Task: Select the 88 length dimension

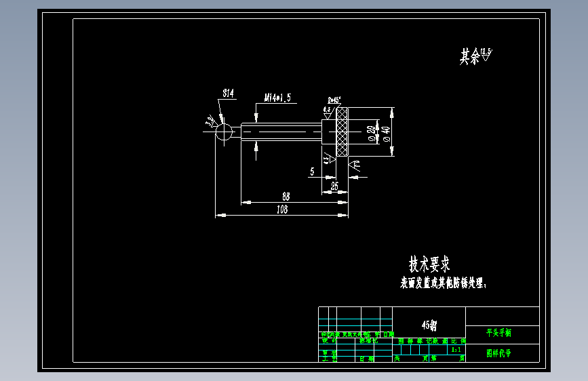Action: [286, 197]
